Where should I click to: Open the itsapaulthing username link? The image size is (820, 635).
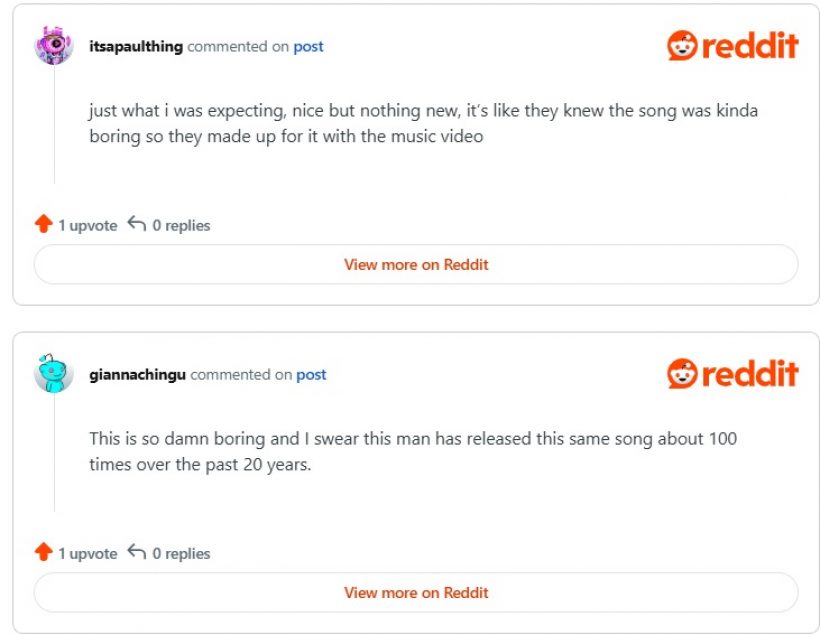pos(136,47)
